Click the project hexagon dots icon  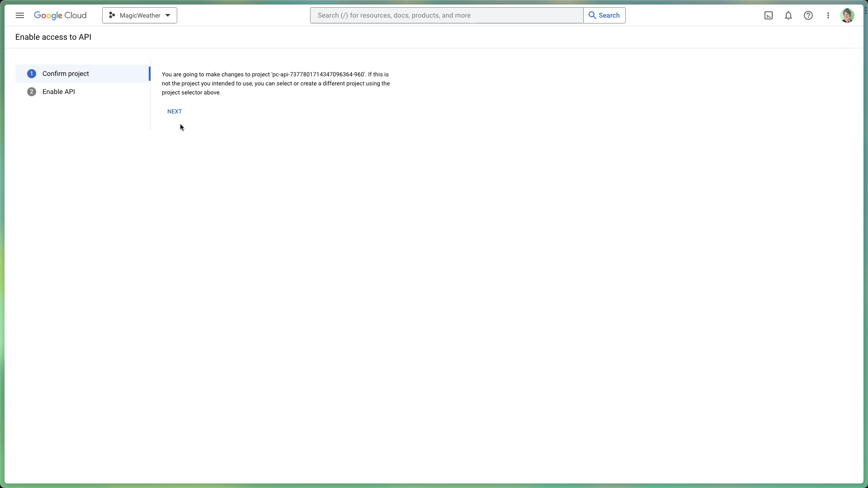112,15
